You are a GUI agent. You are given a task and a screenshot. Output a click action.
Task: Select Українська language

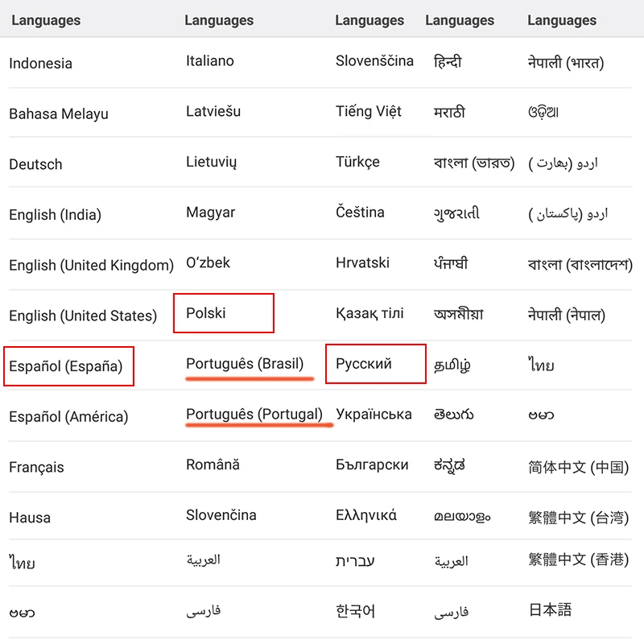[x=374, y=414]
